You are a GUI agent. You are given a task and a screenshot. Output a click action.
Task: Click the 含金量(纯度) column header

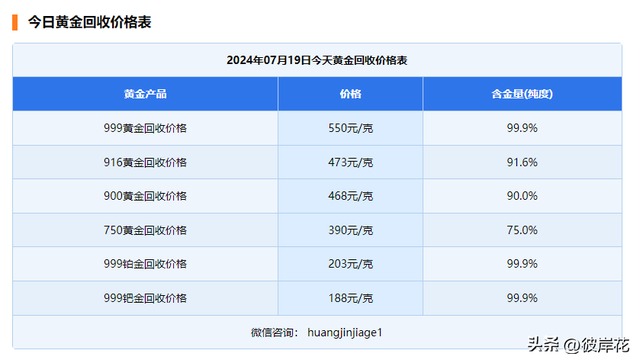(522, 94)
